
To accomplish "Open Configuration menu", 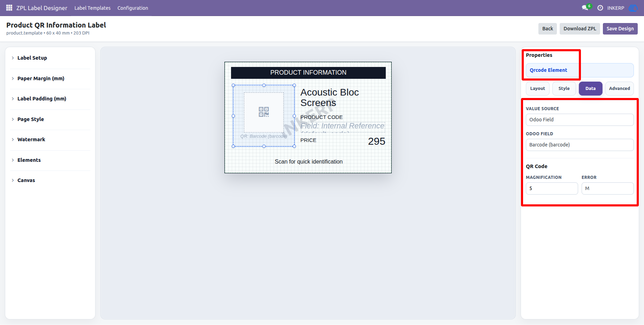I will click(133, 8).
